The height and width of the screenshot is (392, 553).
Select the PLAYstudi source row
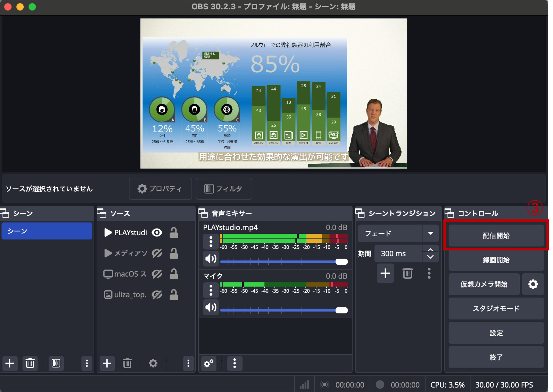[146, 232]
